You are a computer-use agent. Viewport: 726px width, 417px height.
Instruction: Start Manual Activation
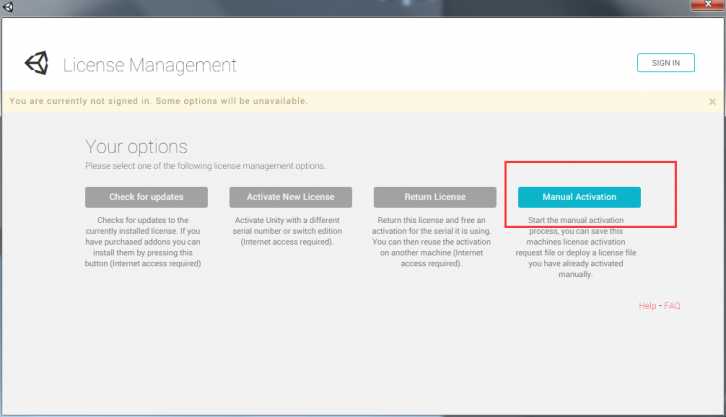coord(579,197)
